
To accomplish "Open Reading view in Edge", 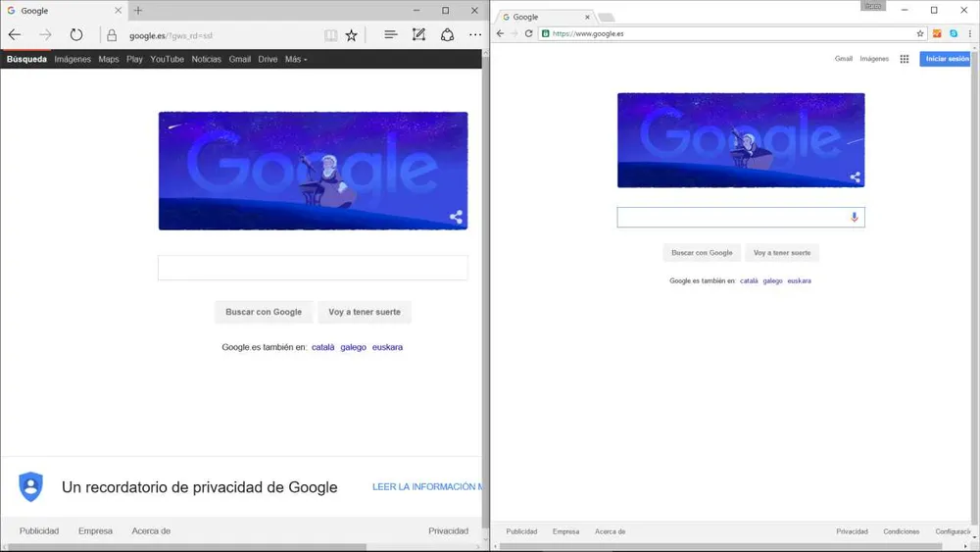I will pyautogui.click(x=331, y=35).
